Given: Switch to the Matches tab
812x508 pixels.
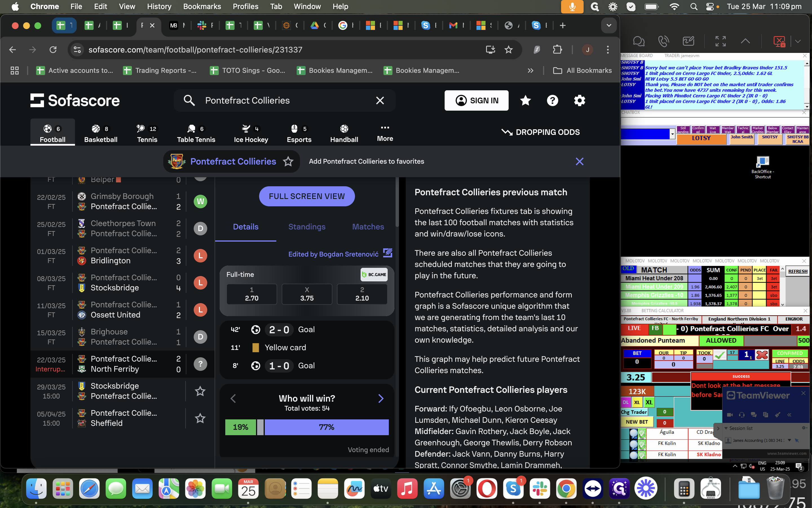Looking at the screenshot, I should (368, 227).
